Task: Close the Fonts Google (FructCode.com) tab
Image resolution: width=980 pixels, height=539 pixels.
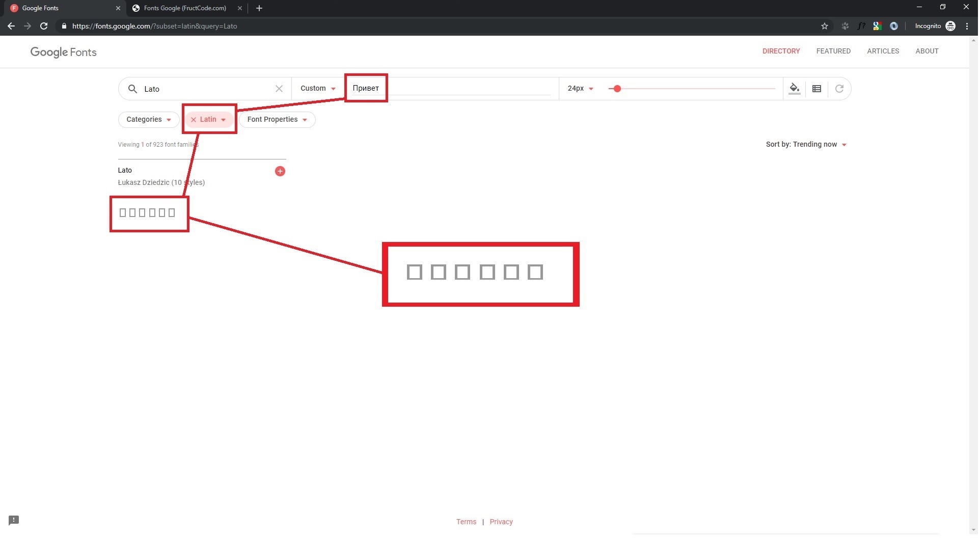Action: [240, 8]
